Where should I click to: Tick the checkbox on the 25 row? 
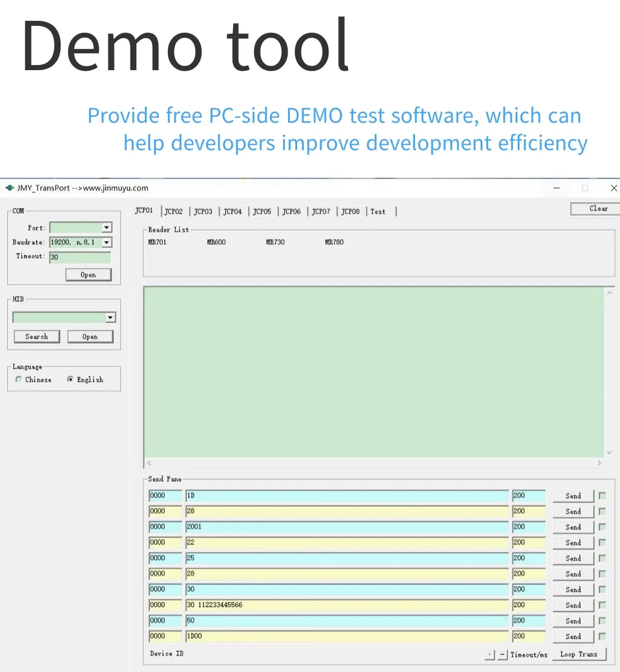point(603,558)
